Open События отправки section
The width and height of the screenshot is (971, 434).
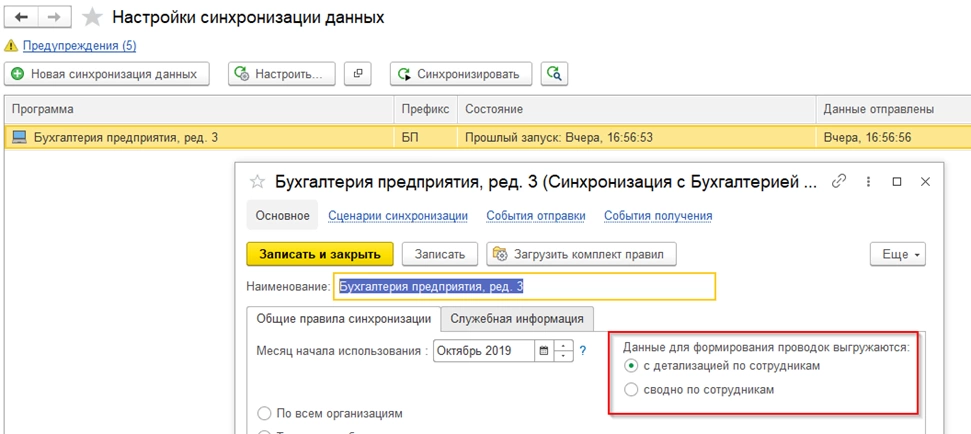click(x=536, y=215)
